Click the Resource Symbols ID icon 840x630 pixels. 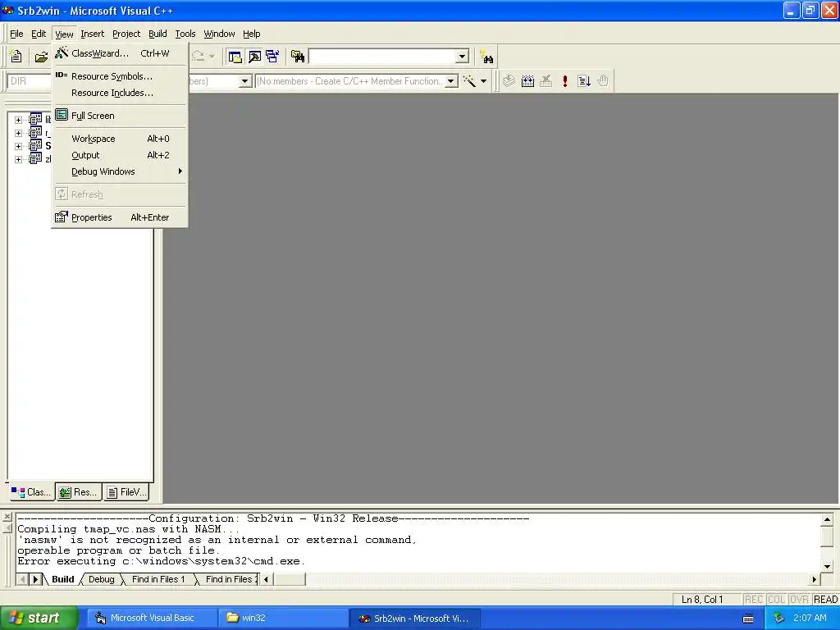pyautogui.click(x=62, y=75)
